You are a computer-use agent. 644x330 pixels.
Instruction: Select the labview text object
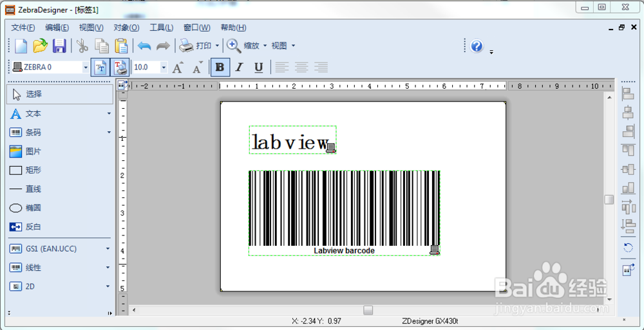coord(292,140)
